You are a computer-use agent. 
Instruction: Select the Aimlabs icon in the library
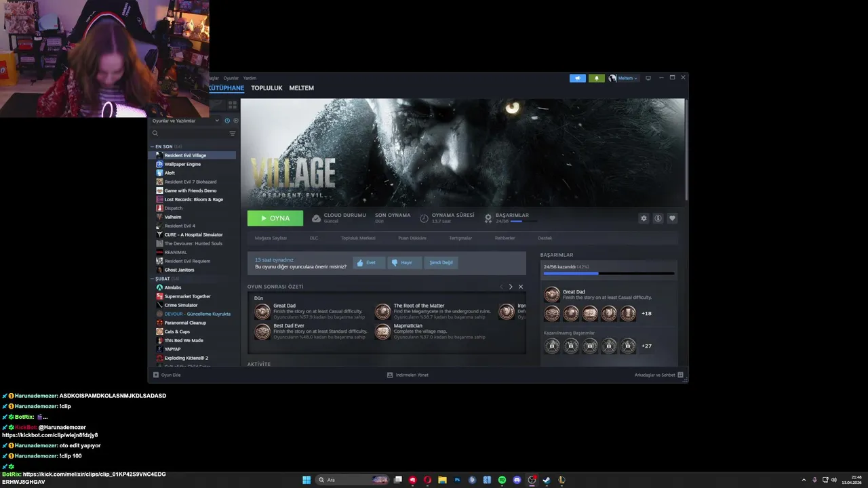click(159, 287)
